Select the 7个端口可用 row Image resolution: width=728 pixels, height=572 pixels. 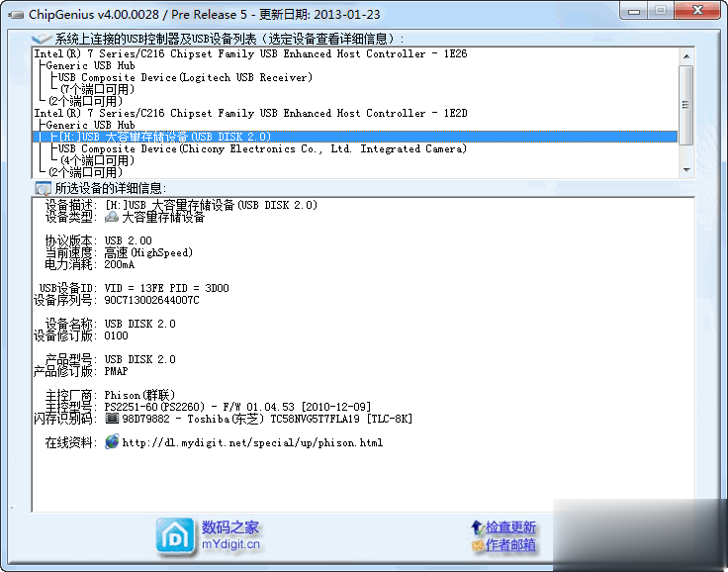click(98, 89)
